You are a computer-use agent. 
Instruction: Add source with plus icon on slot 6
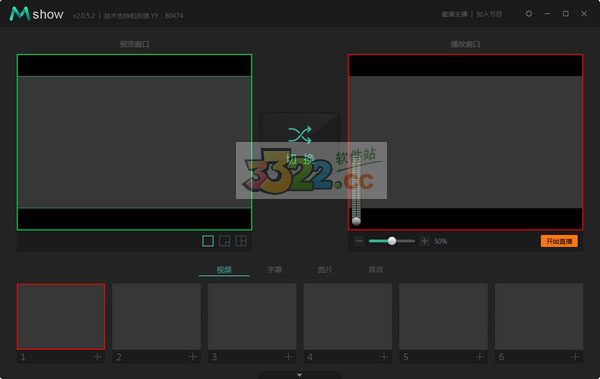tap(575, 357)
